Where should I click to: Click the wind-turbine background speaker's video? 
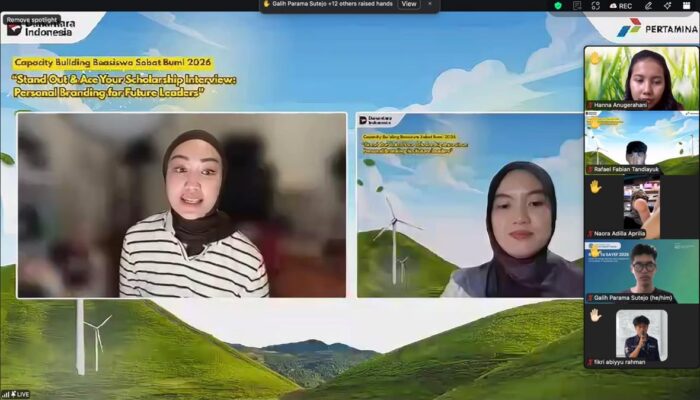(x=470, y=205)
